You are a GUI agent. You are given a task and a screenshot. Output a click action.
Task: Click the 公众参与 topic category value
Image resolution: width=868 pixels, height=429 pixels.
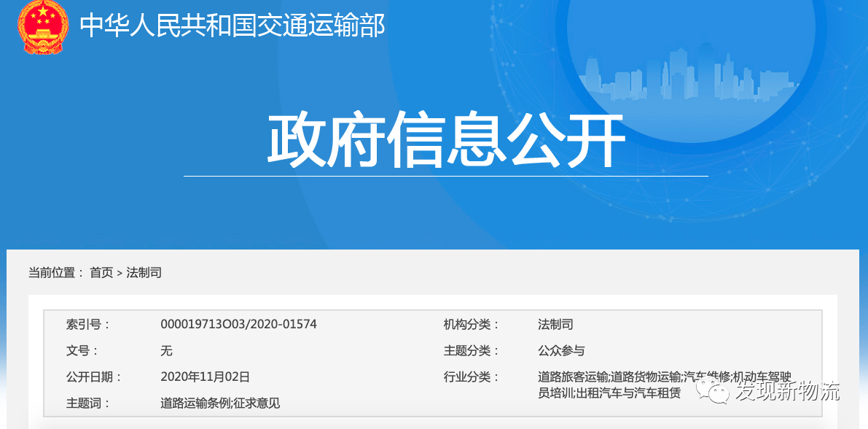pyautogui.click(x=561, y=350)
